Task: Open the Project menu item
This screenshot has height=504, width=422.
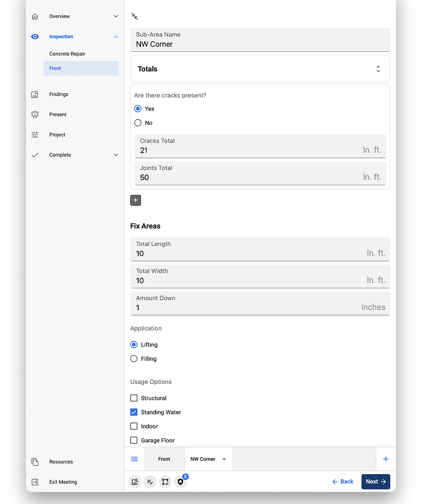Action: pyautogui.click(x=57, y=135)
